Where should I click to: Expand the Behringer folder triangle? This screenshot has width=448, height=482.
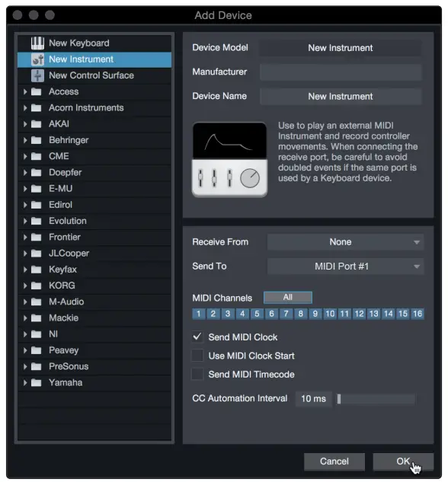[x=25, y=140]
